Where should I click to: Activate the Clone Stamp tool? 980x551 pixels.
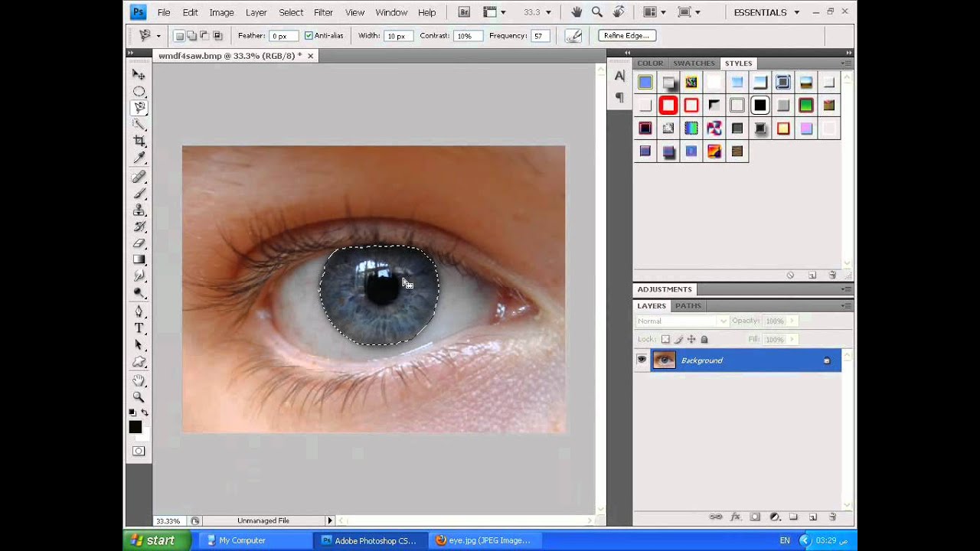(139, 210)
